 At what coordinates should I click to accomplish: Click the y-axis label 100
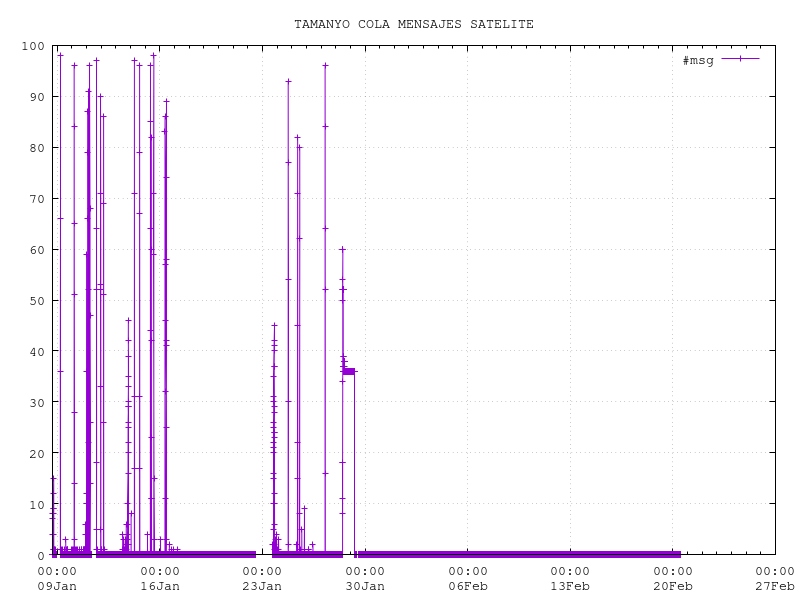click(33, 46)
